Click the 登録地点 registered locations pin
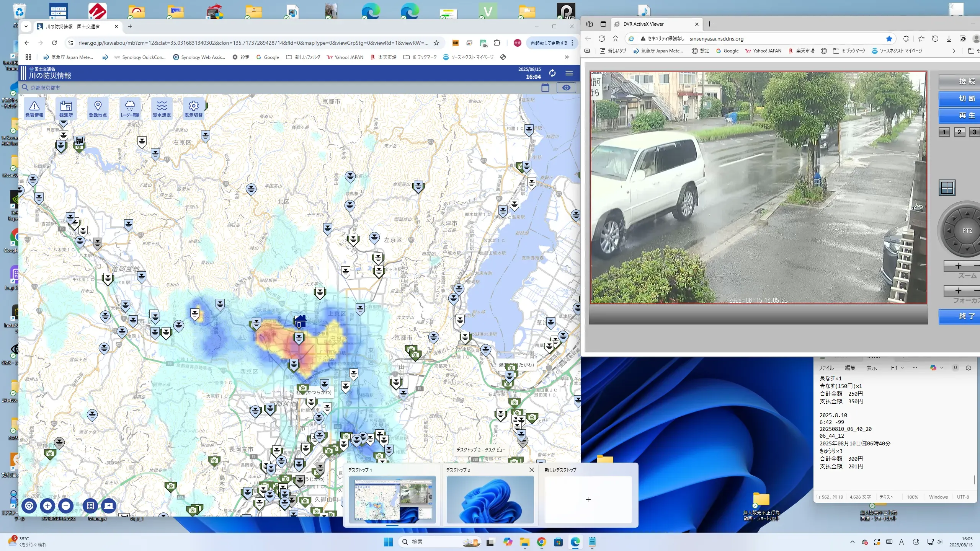Screen dimensions: 980x551 coord(98,109)
